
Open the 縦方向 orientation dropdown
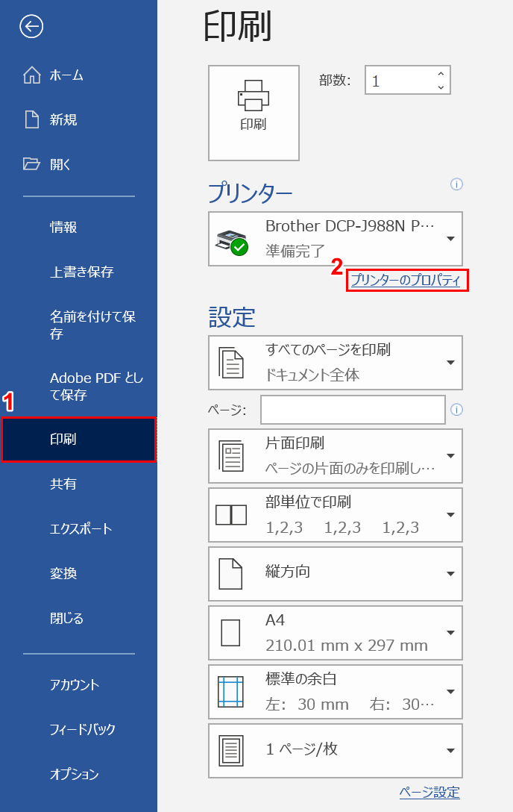335,574
